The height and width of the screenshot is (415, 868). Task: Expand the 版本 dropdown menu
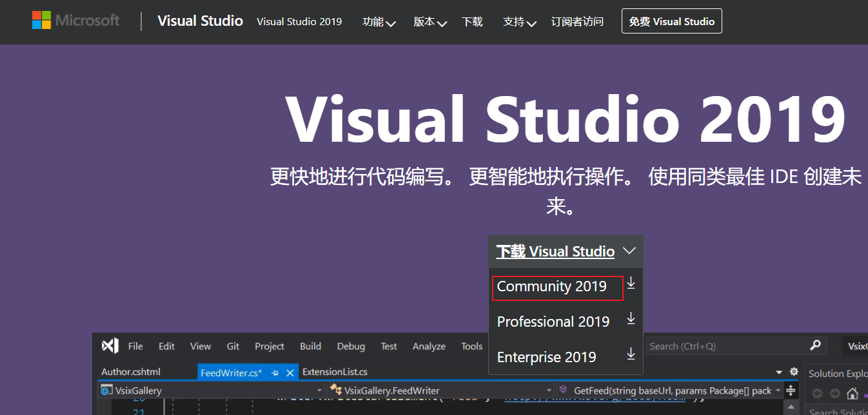[x=429, y=22]
